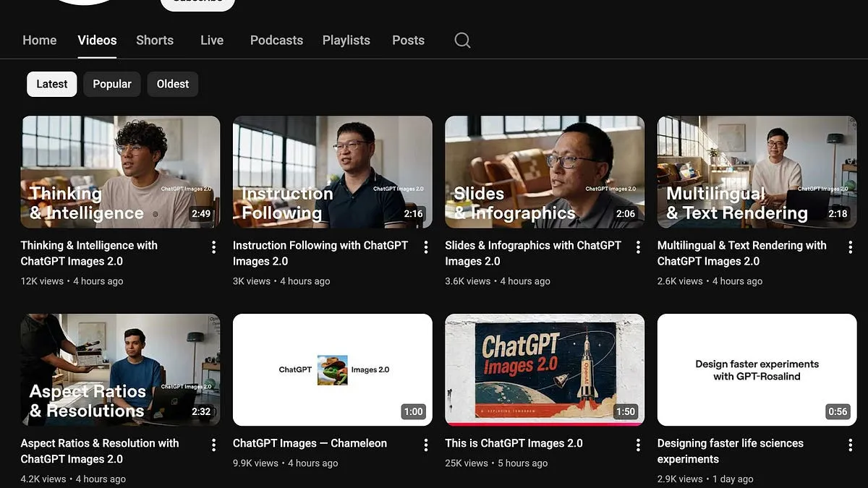Open options menu for Slides & Infographics video
This screenshot has height=488, width=868.
tap(638, 247)
